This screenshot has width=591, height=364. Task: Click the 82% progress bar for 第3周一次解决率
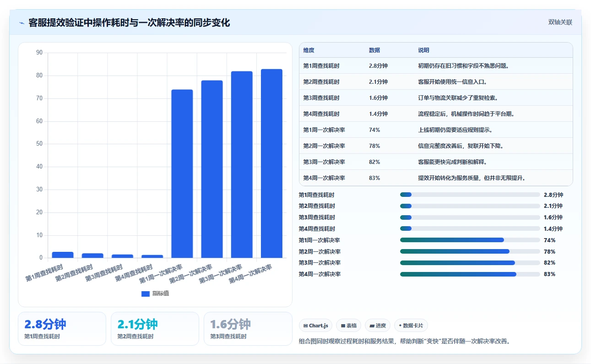470,263
